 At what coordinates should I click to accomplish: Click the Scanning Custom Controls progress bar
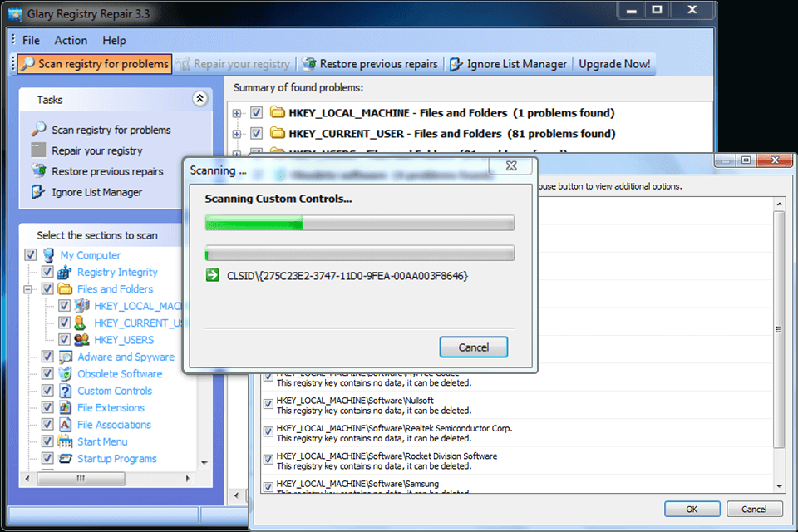(359, 223)
